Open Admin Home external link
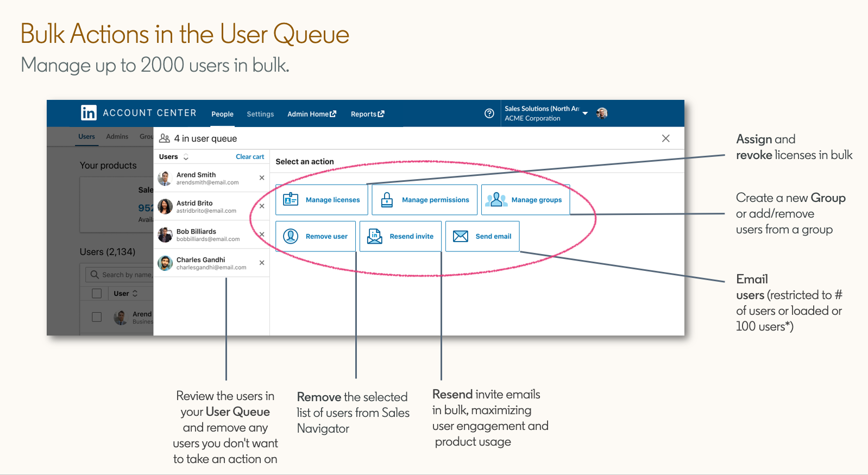This screenshot has height=475, width=868. tap(312, 114)
